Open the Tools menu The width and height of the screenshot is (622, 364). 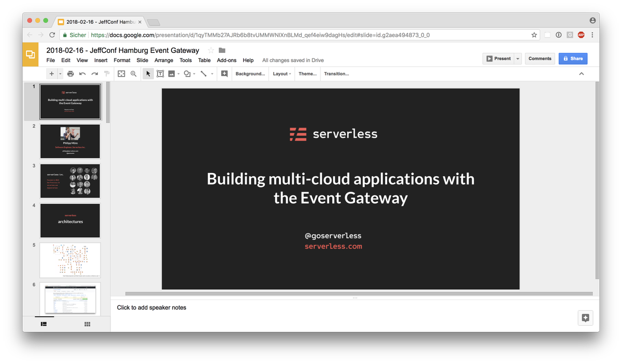point(186,61)
